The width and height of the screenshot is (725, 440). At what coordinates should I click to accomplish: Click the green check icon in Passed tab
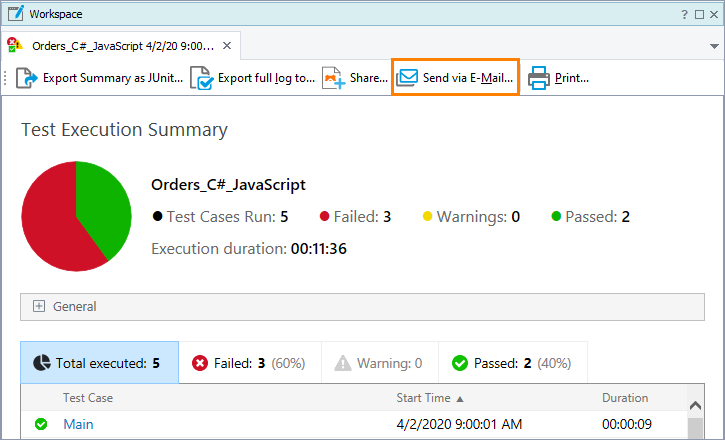(x=460, y=363)
